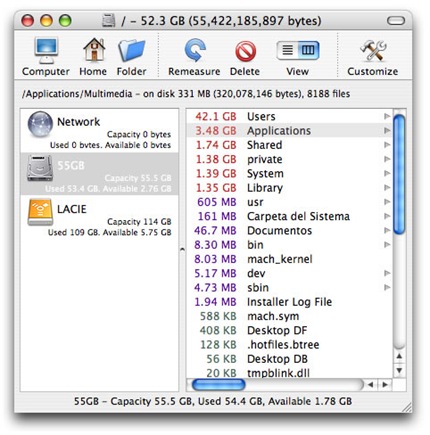Click the scroll right arrow
Screen dimensions: 430x435
(x=385, y=385)
